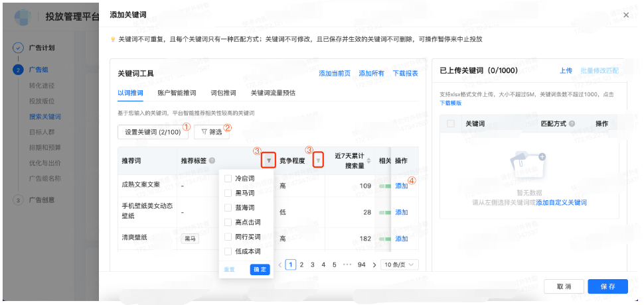
Task: Click the 黑马 tag in 清爽壁纸 row
Action: tap(190, 239)
